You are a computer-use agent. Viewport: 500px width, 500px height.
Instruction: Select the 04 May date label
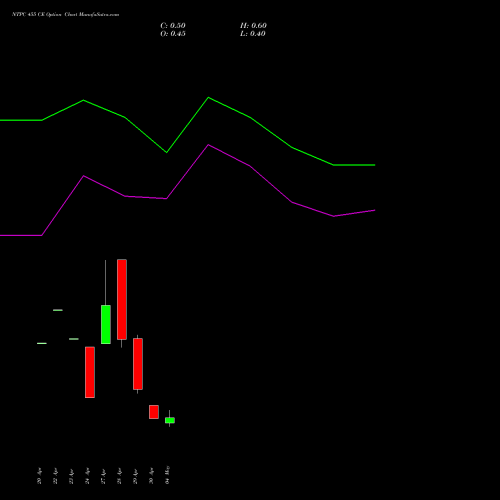[x=167, y=475]
